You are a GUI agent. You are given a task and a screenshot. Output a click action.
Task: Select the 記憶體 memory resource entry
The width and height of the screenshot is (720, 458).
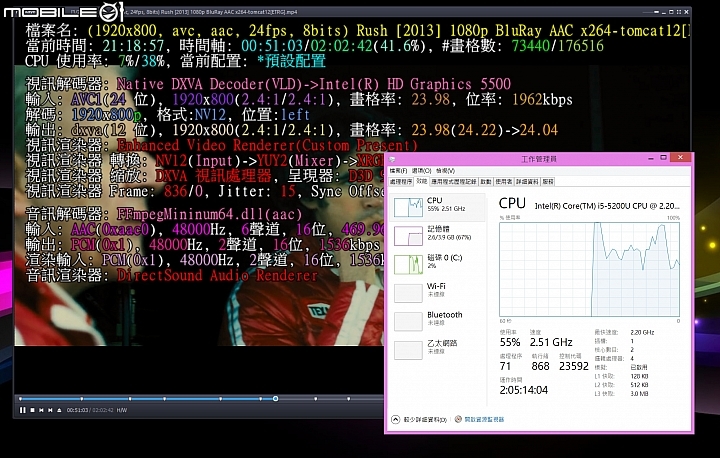[438, 236]
